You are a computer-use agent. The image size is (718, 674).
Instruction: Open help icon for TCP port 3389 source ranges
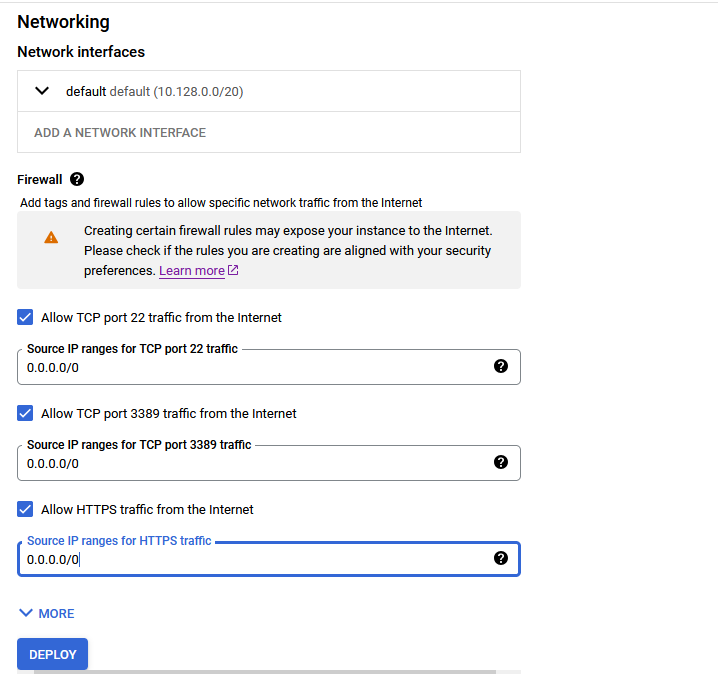(x=501, y=462)
